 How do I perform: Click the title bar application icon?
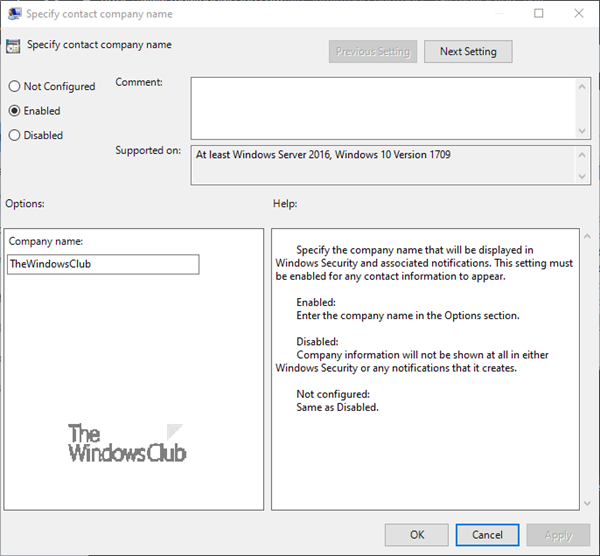(14, 14)
